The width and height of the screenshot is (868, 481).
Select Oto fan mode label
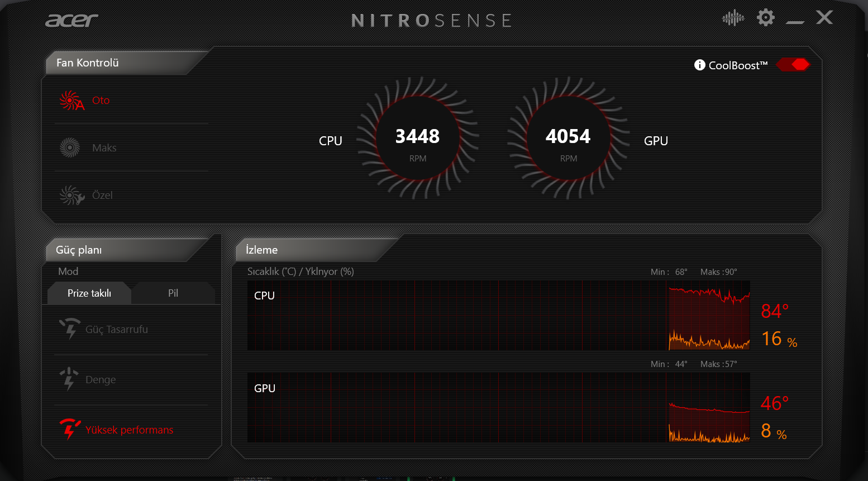click(x=101, y=101)
